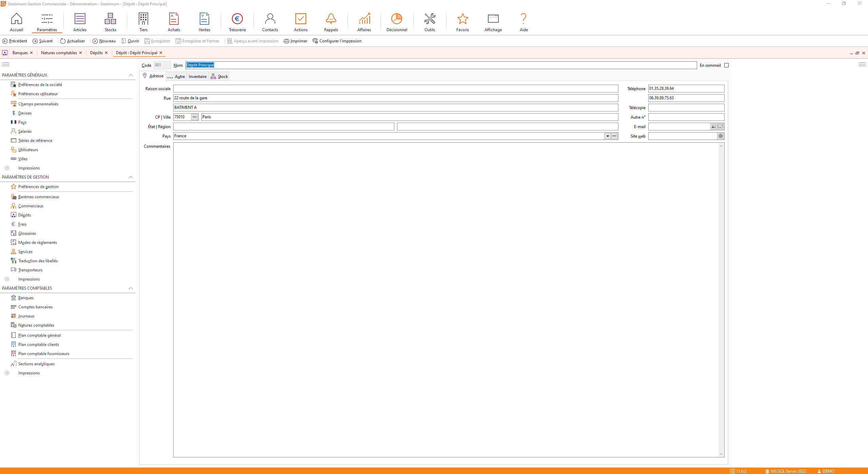Screen dimensions: 868x474
Task: Expand Impressions under Paramètres de gestion
Action: [x=7, y=279]
